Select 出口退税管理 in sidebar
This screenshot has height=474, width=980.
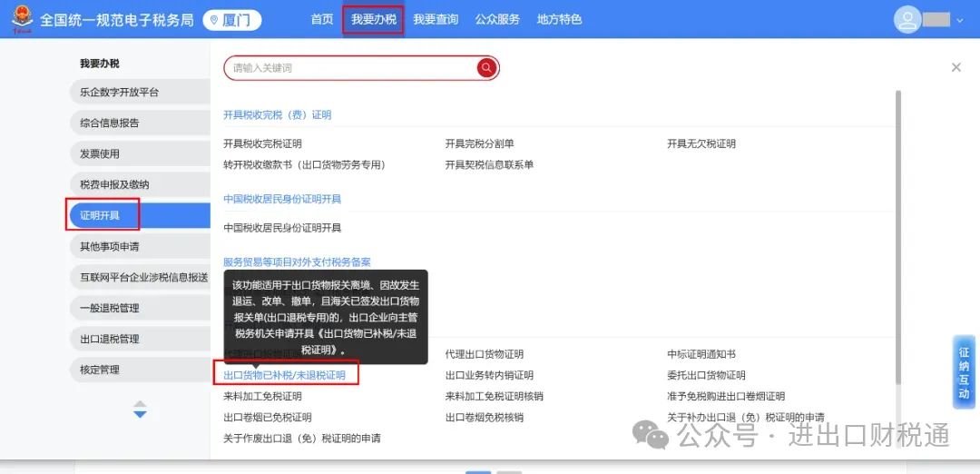click(x=140, y=339)
